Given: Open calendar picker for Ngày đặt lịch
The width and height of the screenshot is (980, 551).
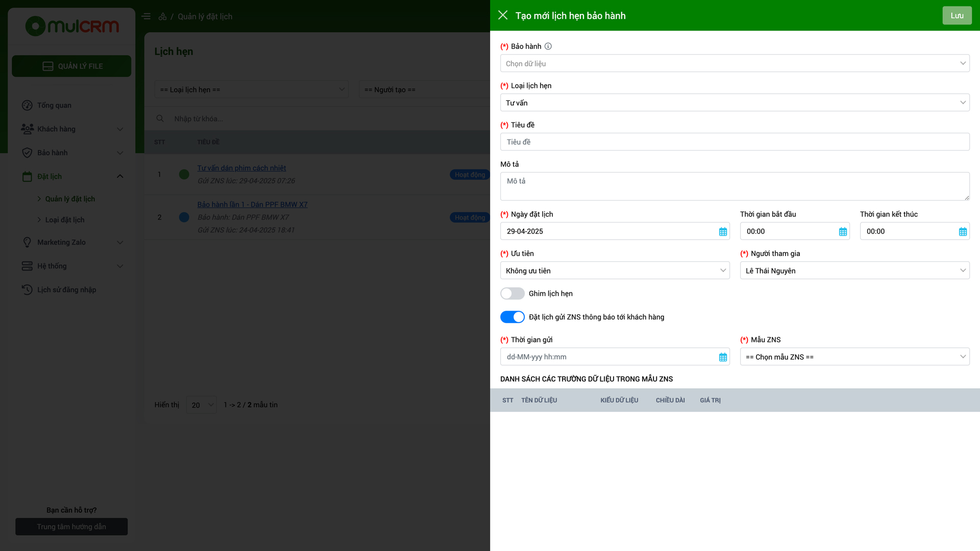Looking at the screenshot, I should click(x=723, y=232).
